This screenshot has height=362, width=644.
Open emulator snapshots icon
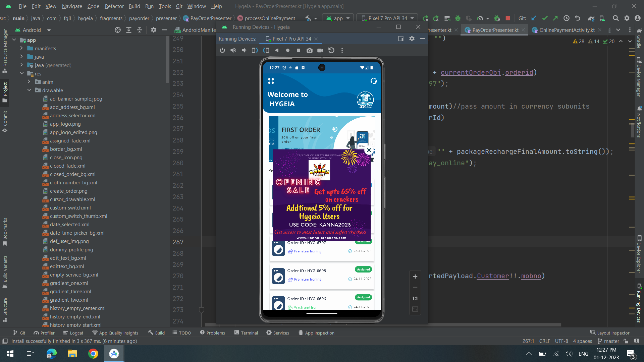[331, 50]
